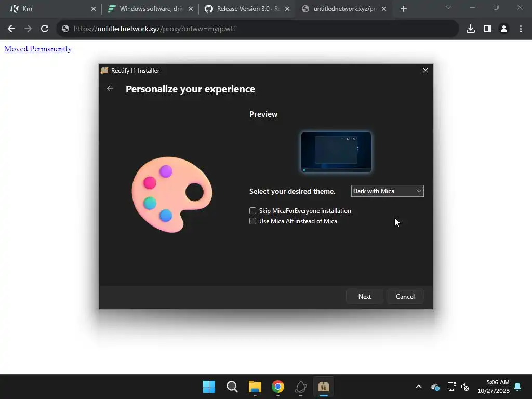Open Google Chrome from taskbar

pos(278,387)
